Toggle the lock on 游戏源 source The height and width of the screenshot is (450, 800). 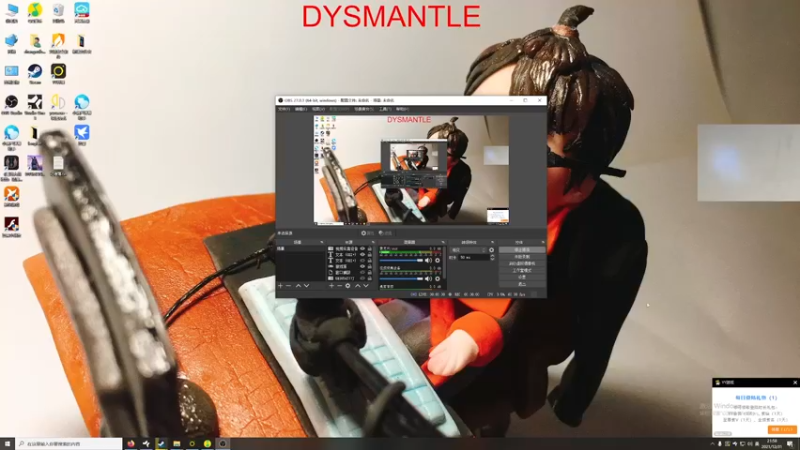click(370, 266)
